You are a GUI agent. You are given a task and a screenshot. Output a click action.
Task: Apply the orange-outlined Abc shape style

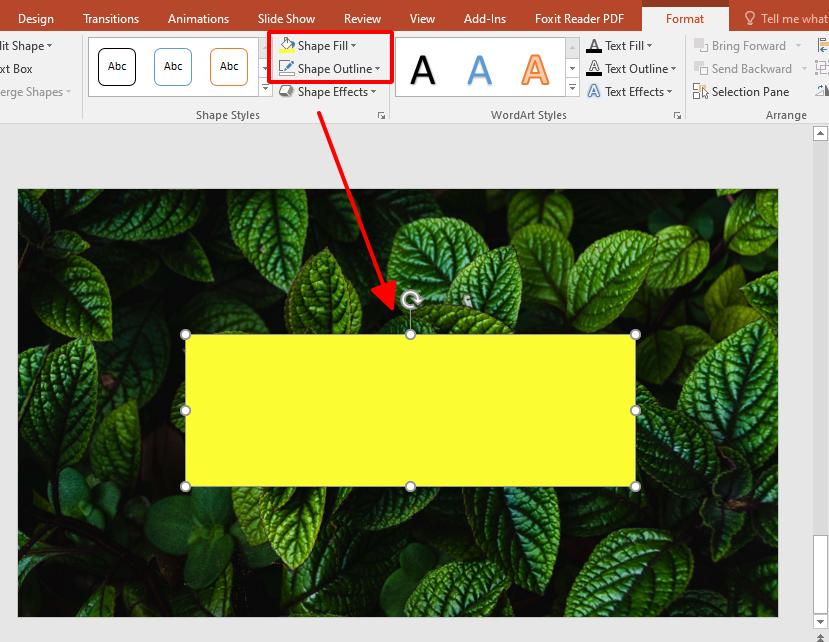click(x=228, y=66)
